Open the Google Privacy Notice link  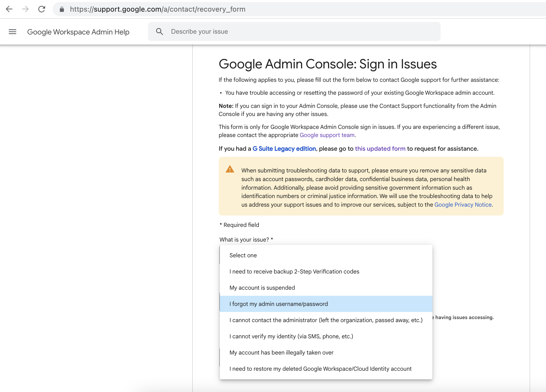coord(463,205)
